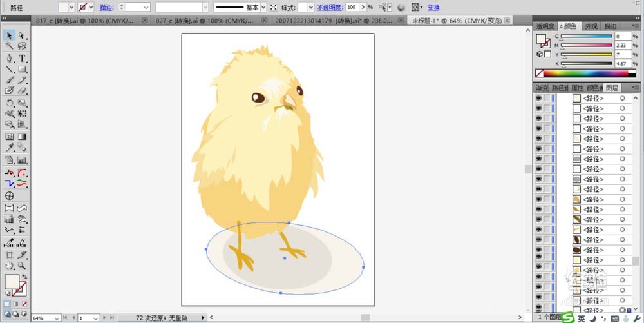Open the 外观 panel tab
The height and width of the screenshot is (323, 644).
point(591,26)
